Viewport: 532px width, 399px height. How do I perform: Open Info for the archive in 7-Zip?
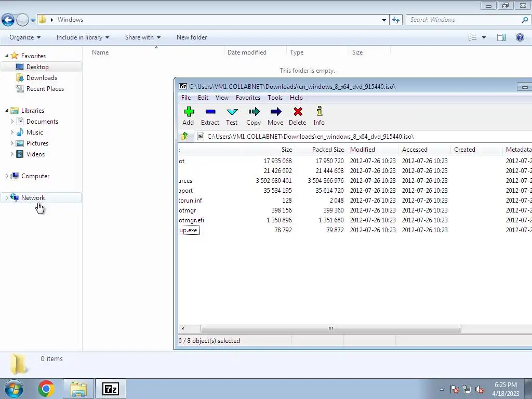[x=319, y=116]
